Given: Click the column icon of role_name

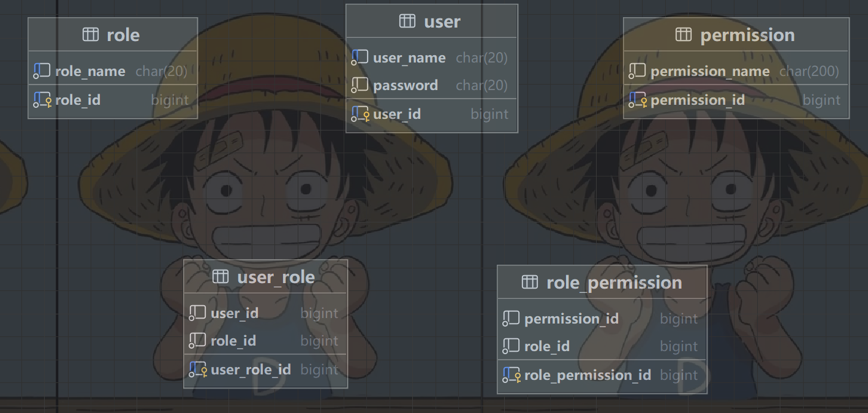Looking at the screenshot, I should coord(42,71).
